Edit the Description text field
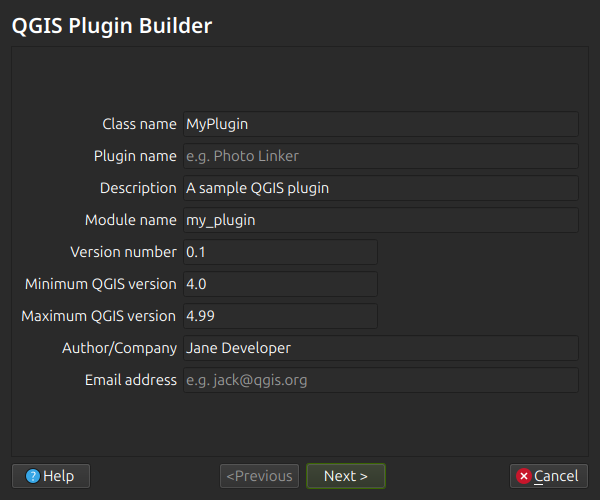The width and height of the screenshot is (600, 500). point(381,188)
